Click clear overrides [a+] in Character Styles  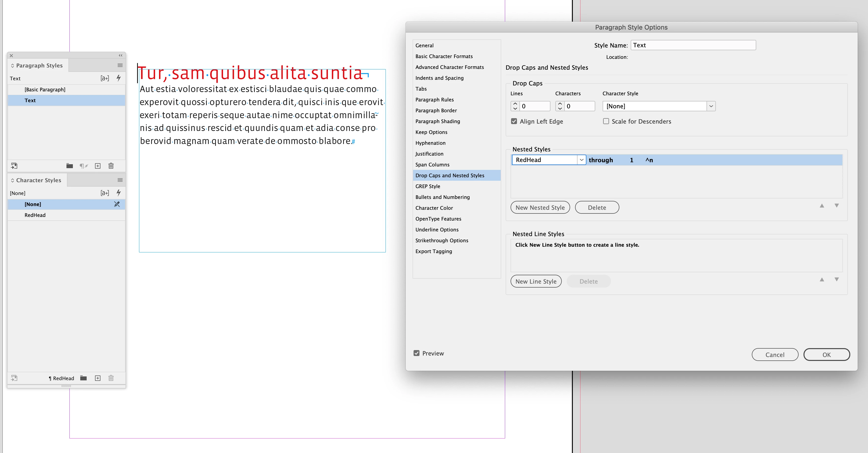(105, 193)
